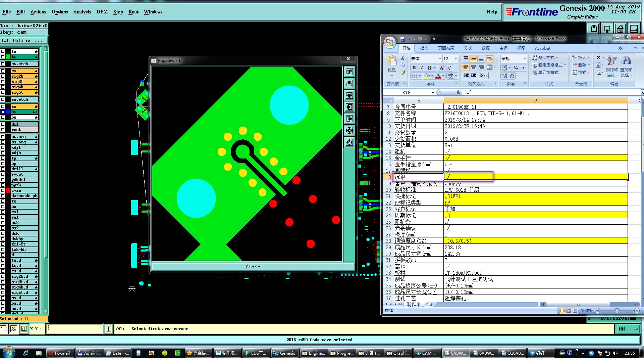Increase font size in Excel ribbon

442,68
